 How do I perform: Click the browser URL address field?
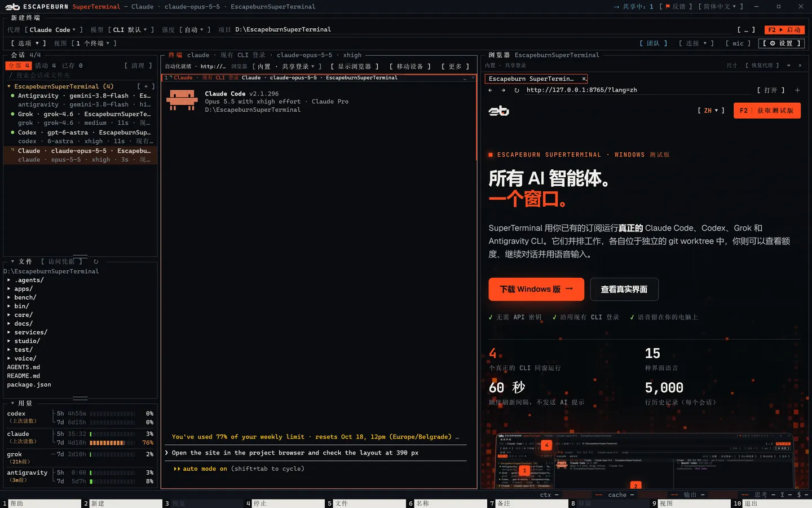637,90
